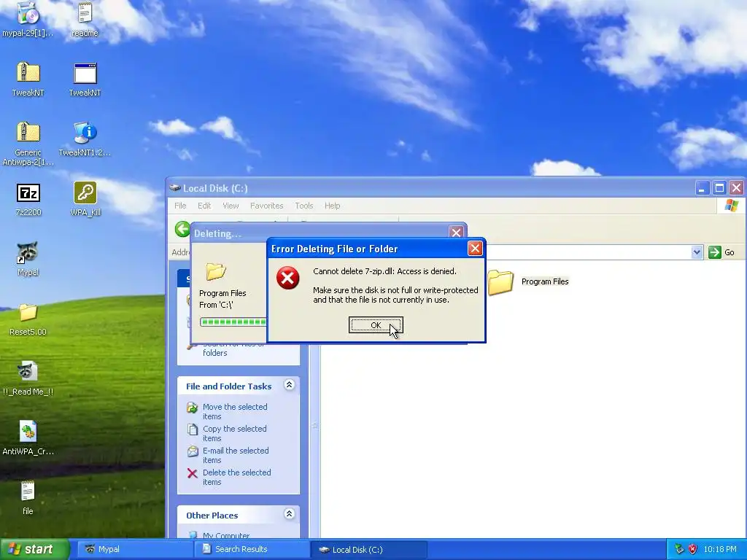The width and height of the screenshot is (747, 560).
Task: Click the flying folder icon in Deleting dialog
Action: (x=215, y=271)
